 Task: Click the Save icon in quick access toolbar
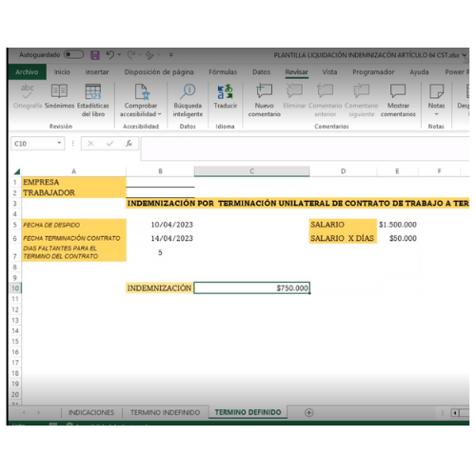95,55
